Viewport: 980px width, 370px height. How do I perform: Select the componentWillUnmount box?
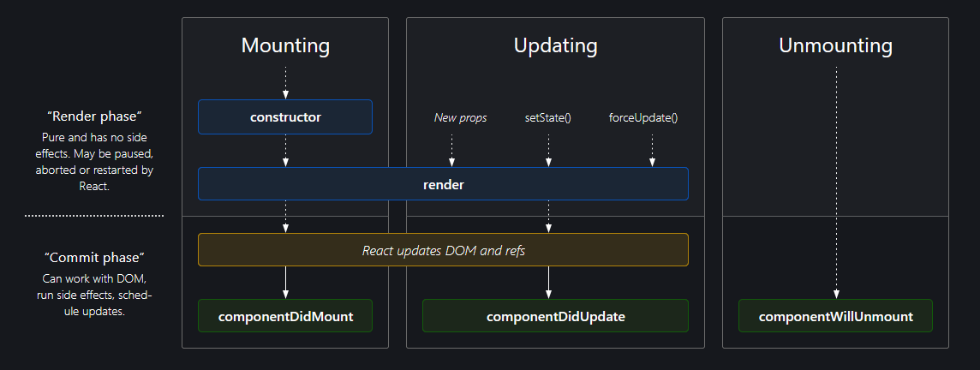point(835,316)
